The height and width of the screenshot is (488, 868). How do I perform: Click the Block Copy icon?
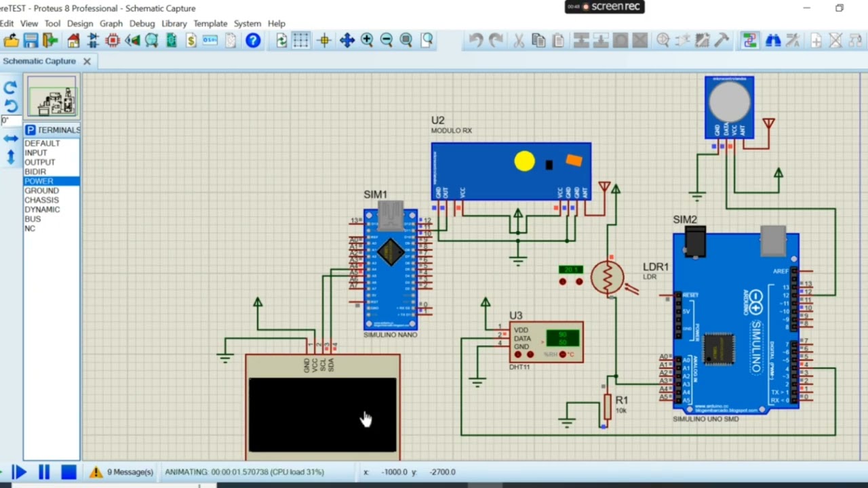(581, 41)
